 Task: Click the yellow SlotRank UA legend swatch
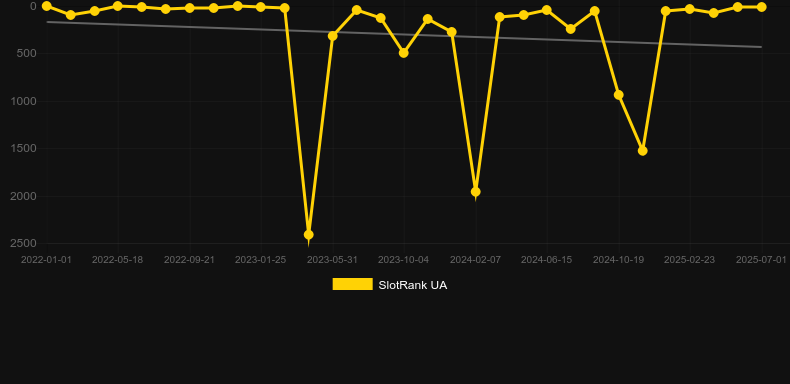click(x=353, y=284)
